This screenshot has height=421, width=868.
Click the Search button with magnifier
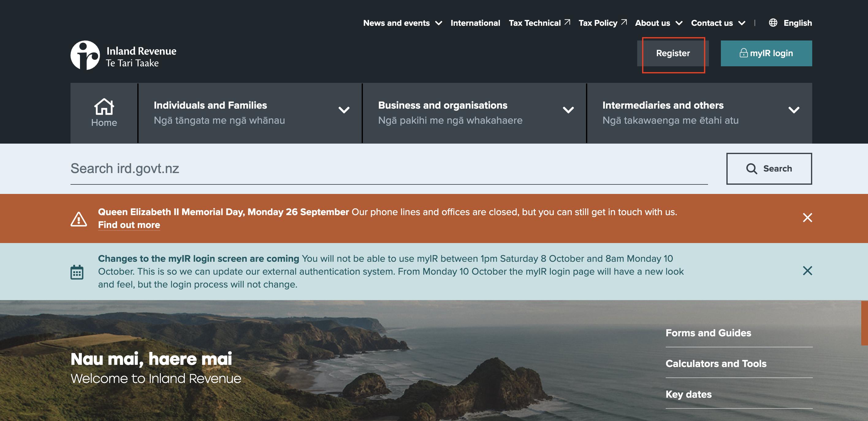(x=769, y=169)
